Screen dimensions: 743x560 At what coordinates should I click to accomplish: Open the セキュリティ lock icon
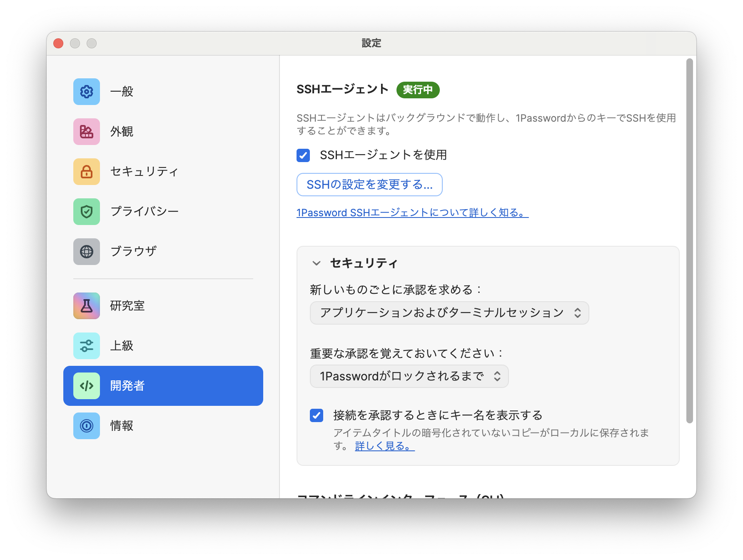coord(86,172)
